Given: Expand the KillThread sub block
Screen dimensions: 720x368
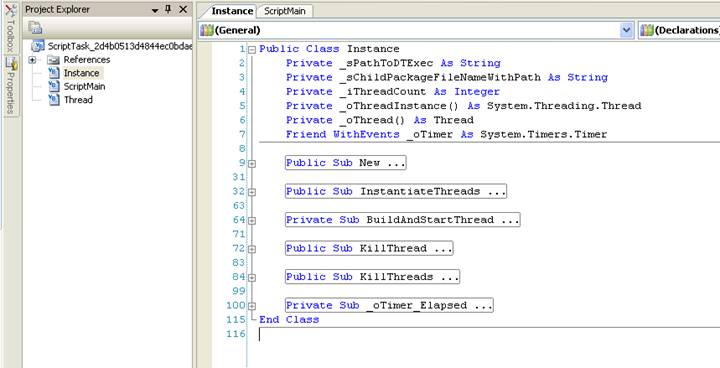Looking at the screenshot, I should pyautogui.click(x=252, y=249).
